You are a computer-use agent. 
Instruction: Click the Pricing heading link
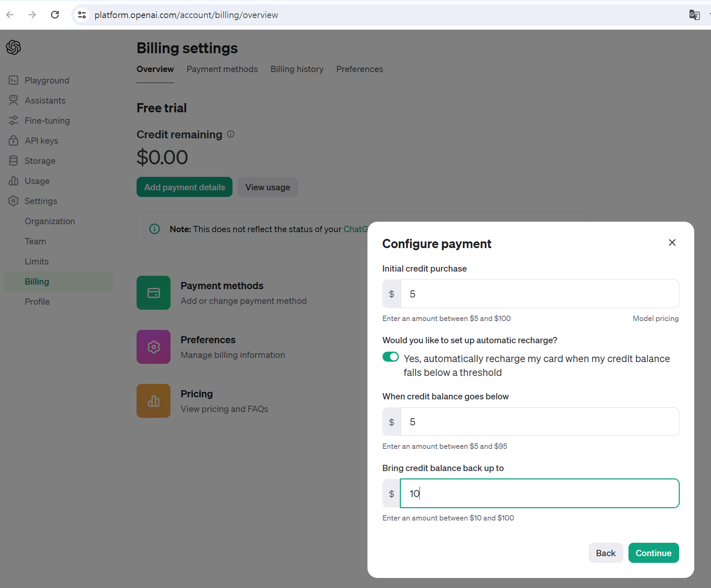pos(196,394)
